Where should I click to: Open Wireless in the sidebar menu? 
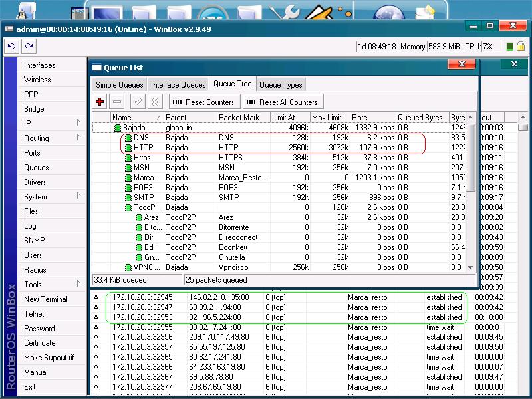(37, 80)
